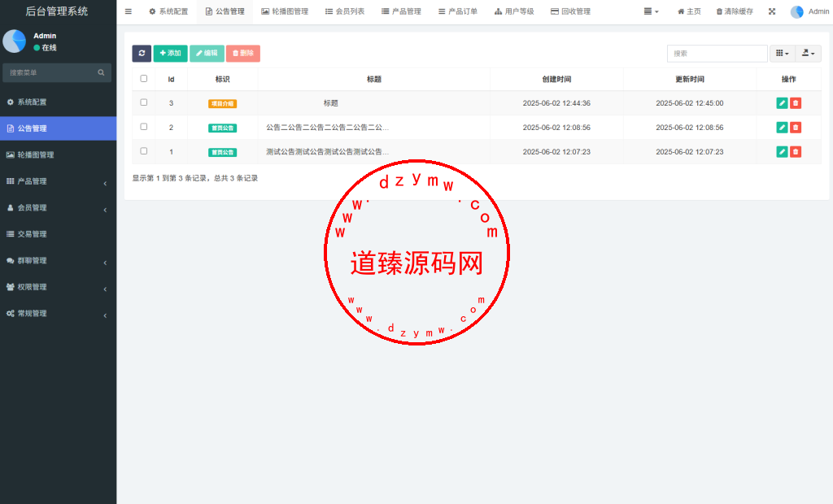Image resolution: width=833 pixels, height=504 pixels.
Task: Click the search magnifier in sidebar menu
Action: point(101,73)
